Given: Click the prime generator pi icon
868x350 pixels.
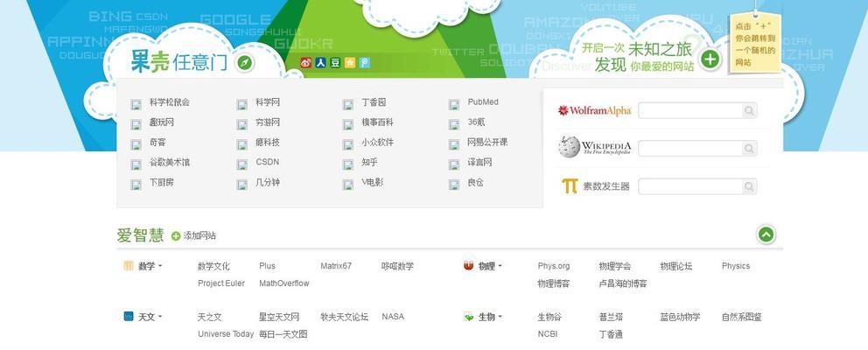Looking at the screenshot, I should pyautogui.click(x=570, y=186).
